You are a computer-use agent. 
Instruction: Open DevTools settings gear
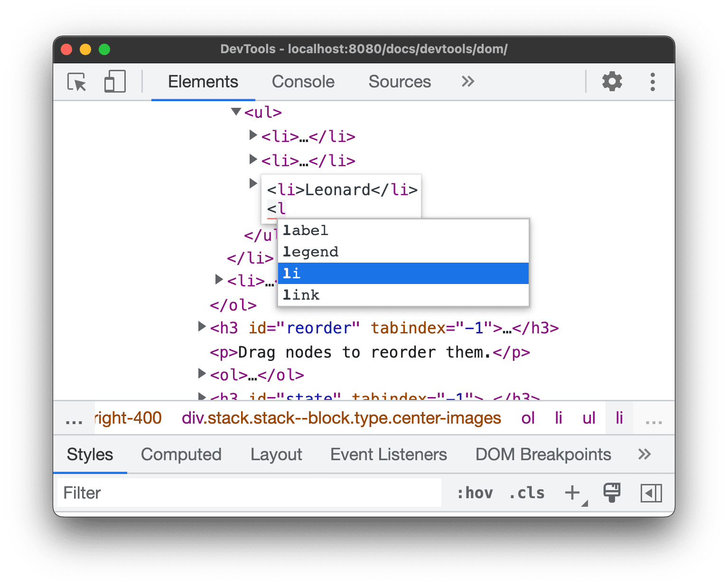pyautogui.click(x=612, y=82)
